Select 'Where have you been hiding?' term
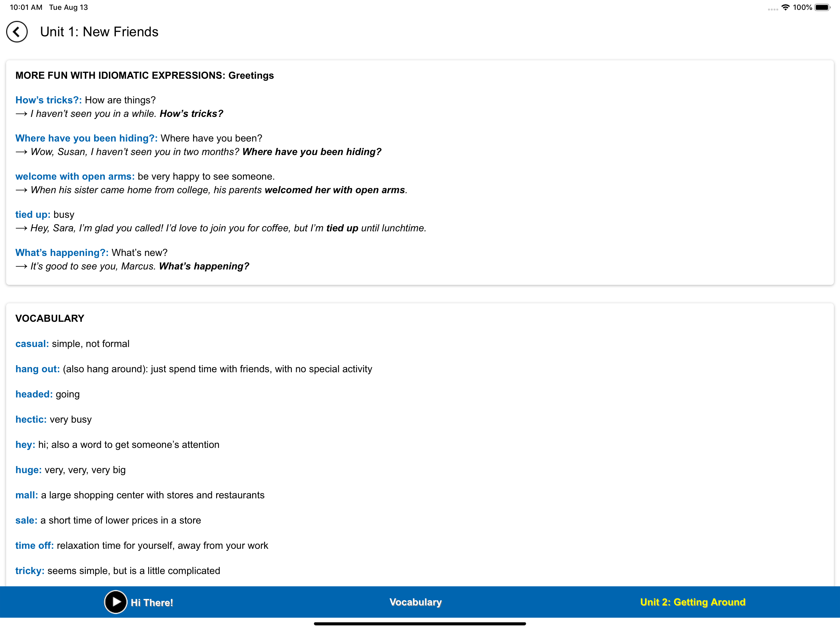Image resolution: width=840 pixels, height=630 pixels. coord(87,138)
